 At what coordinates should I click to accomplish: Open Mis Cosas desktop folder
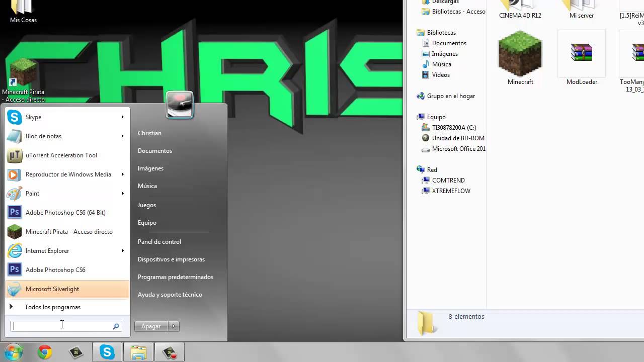pos(23,12)
